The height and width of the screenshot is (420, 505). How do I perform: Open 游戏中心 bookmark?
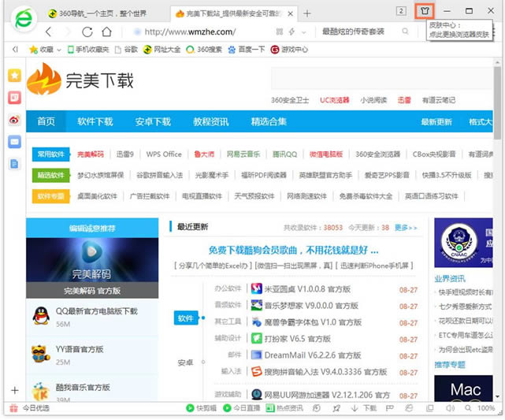tap(289, 50)
